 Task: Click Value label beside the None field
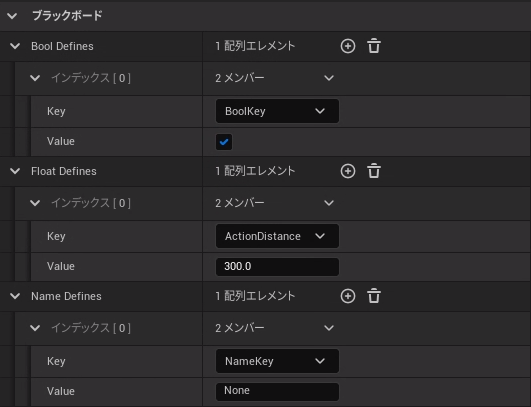tap(61, 391)
